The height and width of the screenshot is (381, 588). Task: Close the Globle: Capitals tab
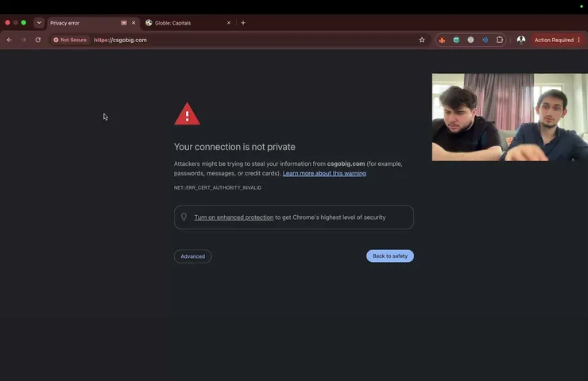click(x=229, y=23)
